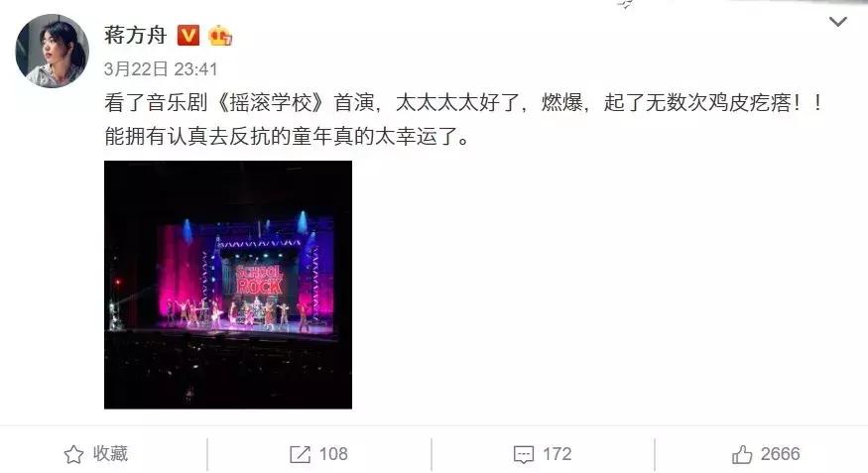This screenshot has height=473, width=868.
Task: Open 蒋方舟's profile avatar photo
Action: pyautogui.click(x=52, y=51)
